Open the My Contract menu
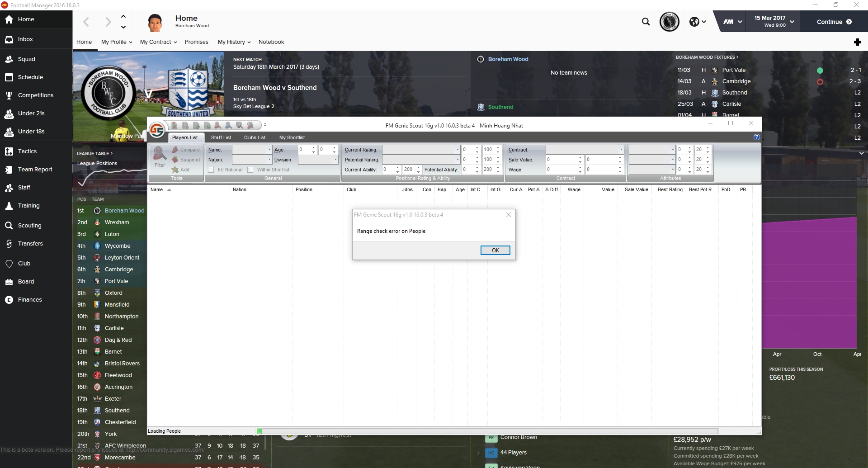The width and height of the screenshot is (868, 468). pyautogui.click(x=159, y=42)
